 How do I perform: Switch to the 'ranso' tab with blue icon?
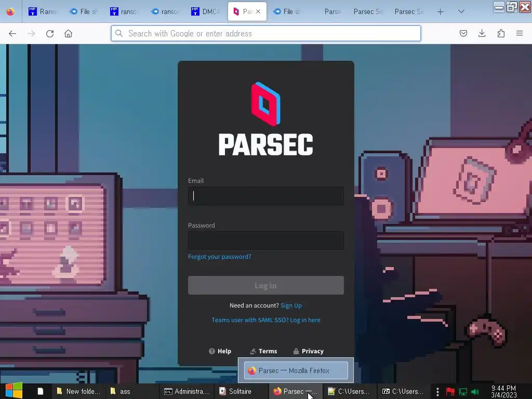click(x=165, y=11)
